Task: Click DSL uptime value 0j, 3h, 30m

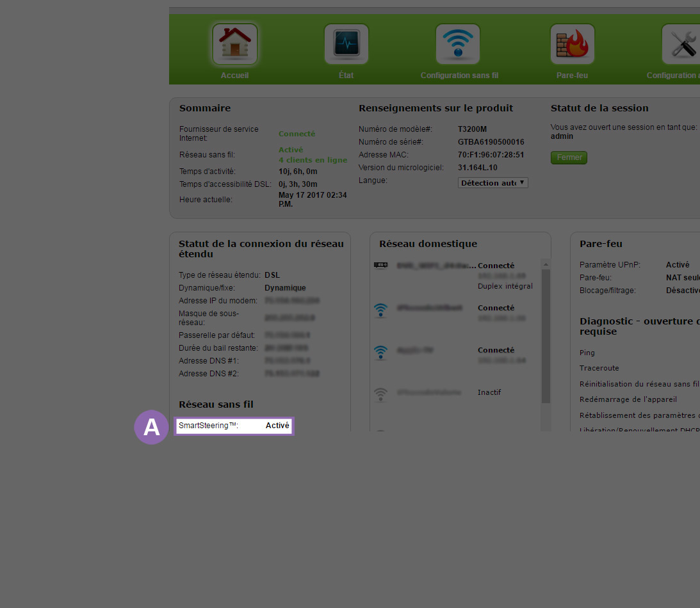Action: tap(298, 184)
